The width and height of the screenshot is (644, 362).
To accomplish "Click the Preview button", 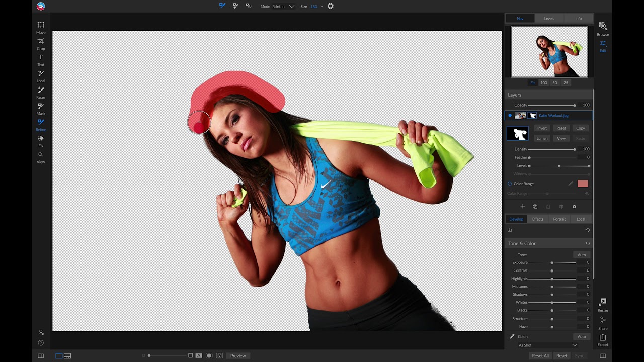I will click(x=238, y=356).
